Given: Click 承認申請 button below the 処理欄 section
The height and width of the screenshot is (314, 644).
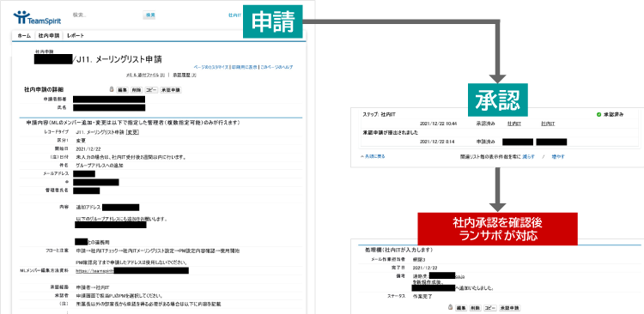Looking at the screenshot, I should coord(510,307).
